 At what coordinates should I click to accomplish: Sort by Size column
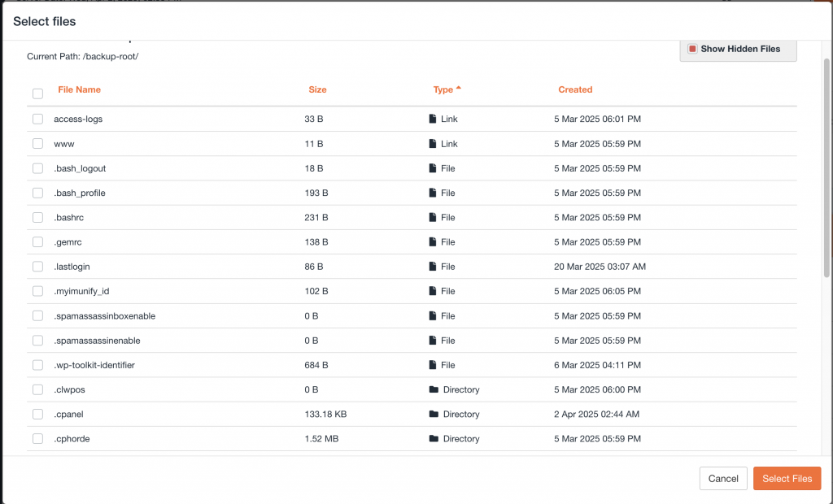click(318, 89)
